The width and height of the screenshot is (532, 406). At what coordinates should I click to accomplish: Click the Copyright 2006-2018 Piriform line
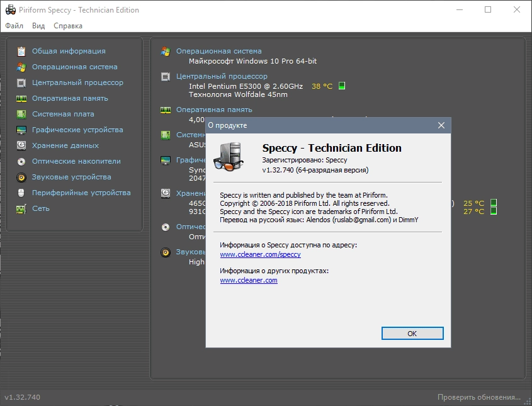[304, 203]
